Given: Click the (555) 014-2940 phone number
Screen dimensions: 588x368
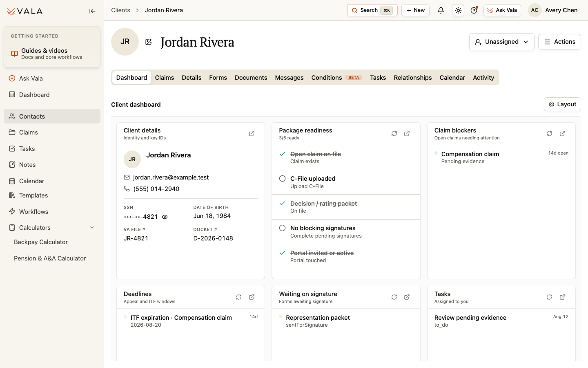Looking at the screenshot, I should (x=156, y=189).
